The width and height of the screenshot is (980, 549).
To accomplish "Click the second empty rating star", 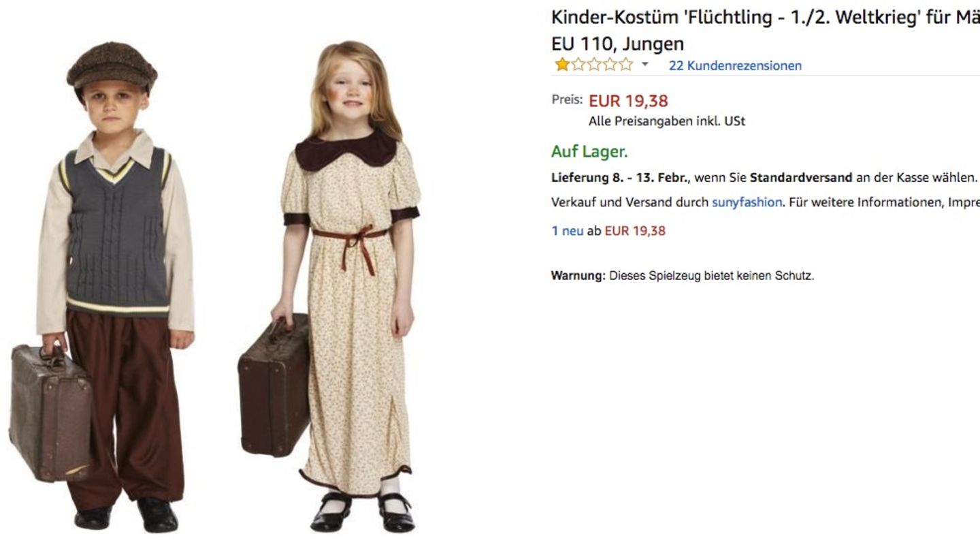I will click(x=578, y=65).
